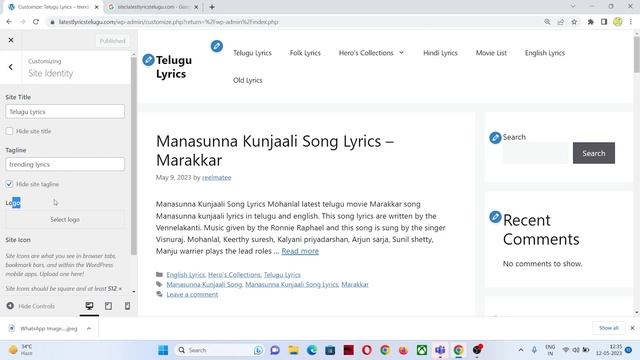Switch to tablet preview mode
640x360 pixels.
point(108,306)
